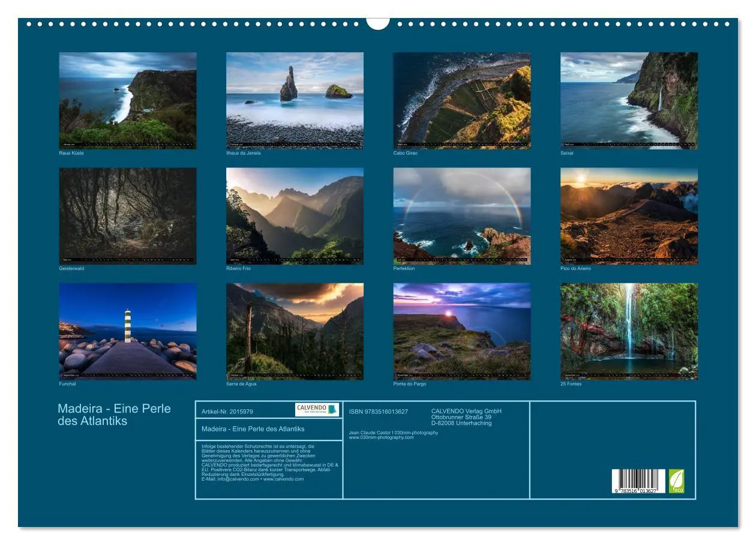Viewport: 756px width, 545px height.
Task: Select the Cabo Girao aerial view
Action: tap(462, 100)
